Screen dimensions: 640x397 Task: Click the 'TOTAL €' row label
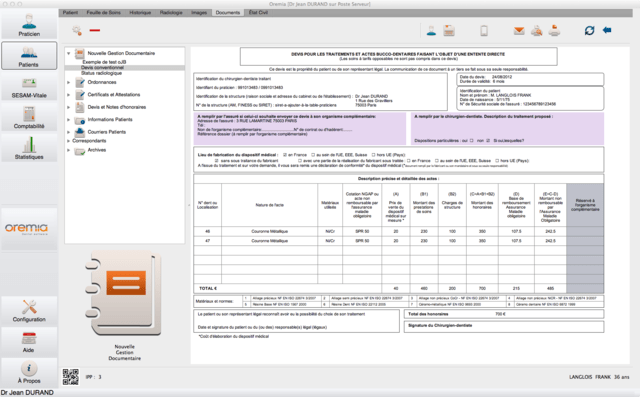point(208,288)
